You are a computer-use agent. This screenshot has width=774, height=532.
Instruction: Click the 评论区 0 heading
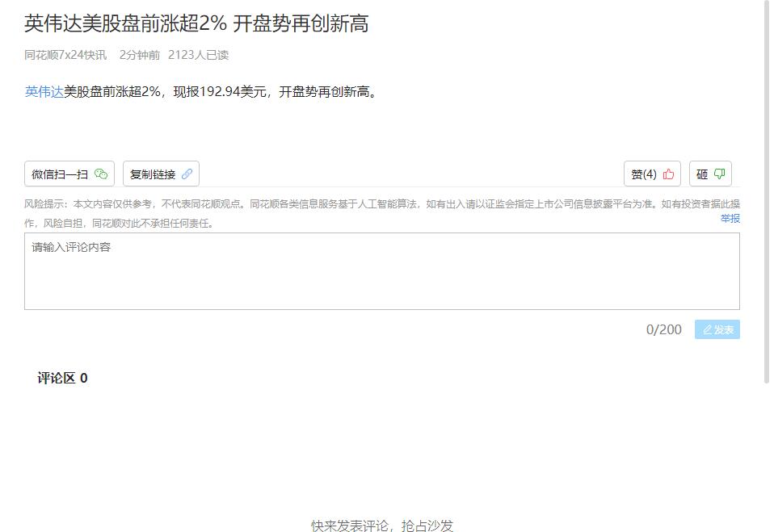click(62, 378)
